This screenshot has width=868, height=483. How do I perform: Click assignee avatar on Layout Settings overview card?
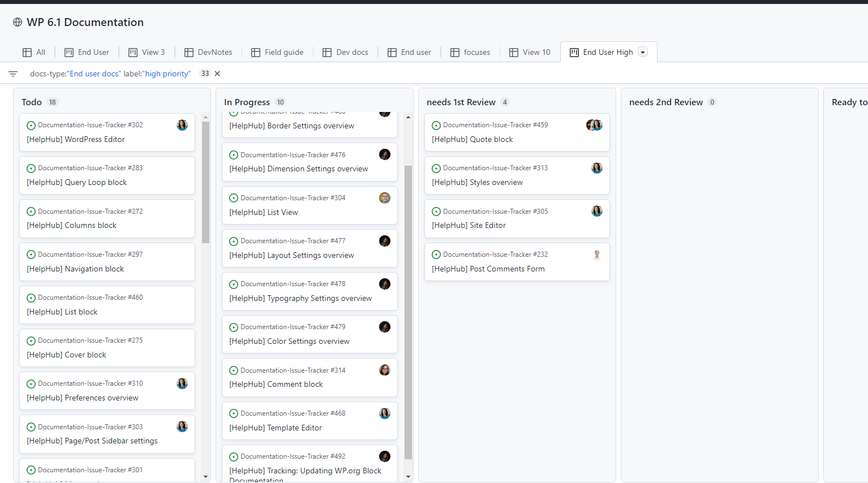[385, 241]
